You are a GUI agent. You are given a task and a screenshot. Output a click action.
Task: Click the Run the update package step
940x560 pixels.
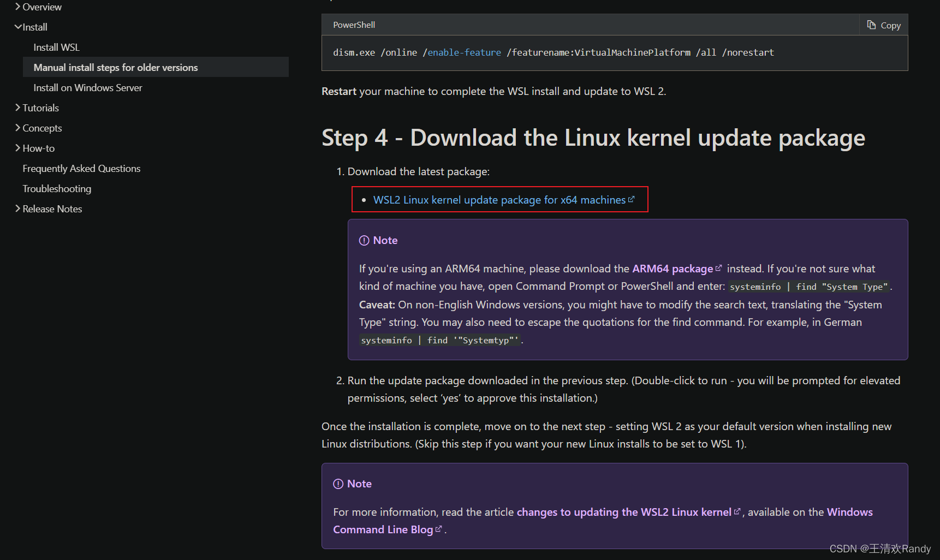[x=624, y=389]
